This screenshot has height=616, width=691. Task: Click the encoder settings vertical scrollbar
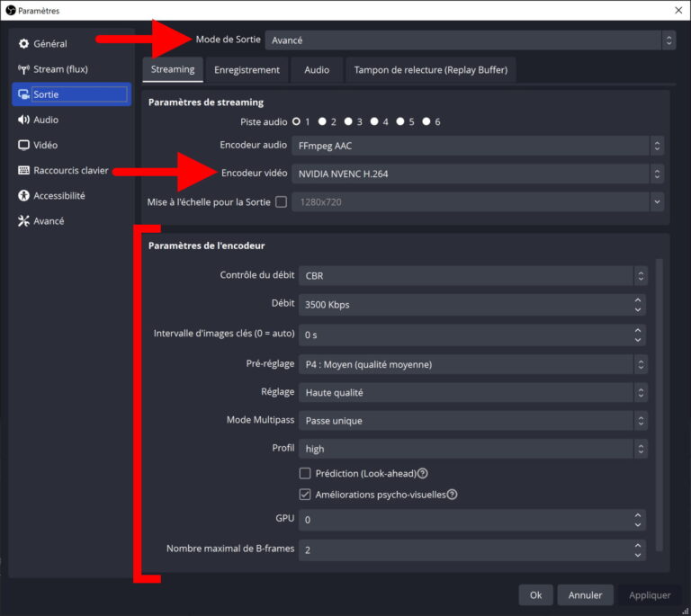(x=660, y=405)
